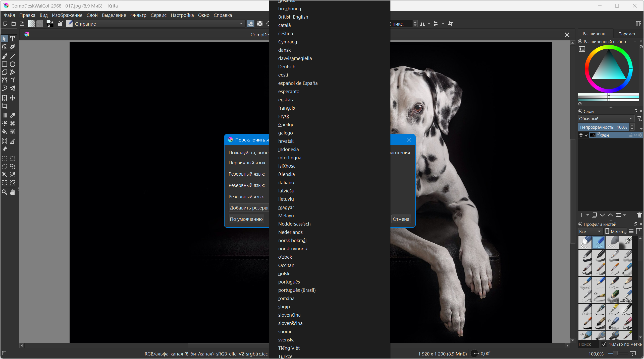The image size is (644, 359).
Task: Hide the Фон layer visibility
Action: [581, 135]
